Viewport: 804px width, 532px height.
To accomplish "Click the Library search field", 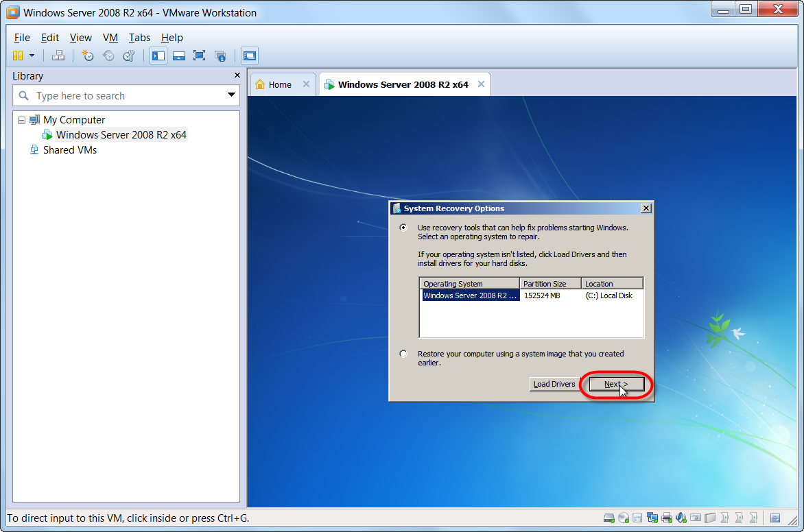I will [126, 96].
